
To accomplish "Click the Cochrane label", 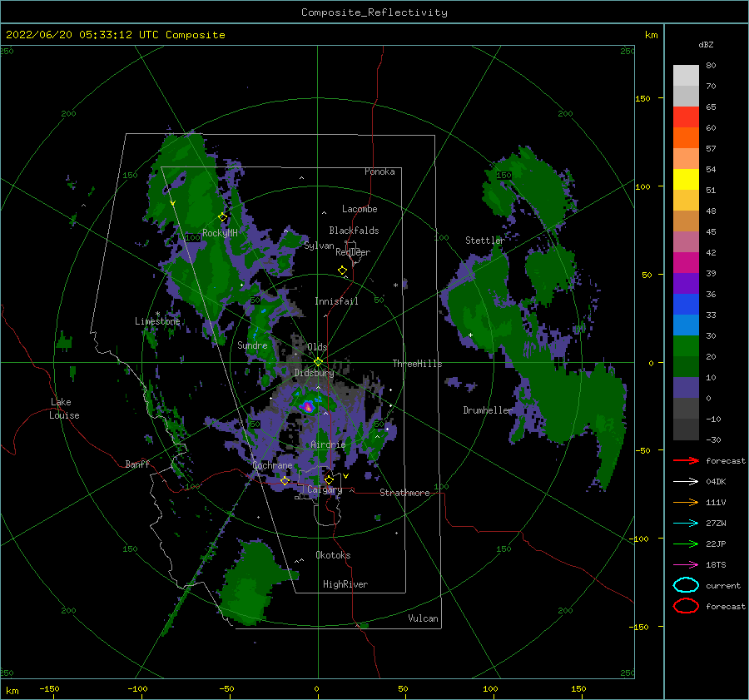I will pyautogui.click(x=272, y=465).
